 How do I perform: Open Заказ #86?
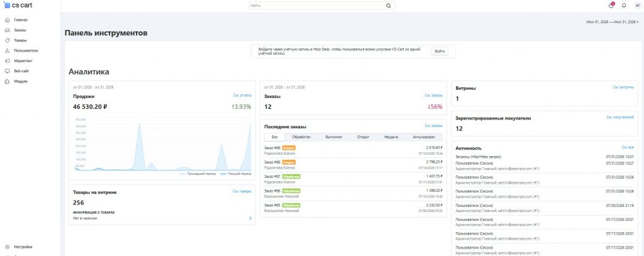click(x=272, y=191)
